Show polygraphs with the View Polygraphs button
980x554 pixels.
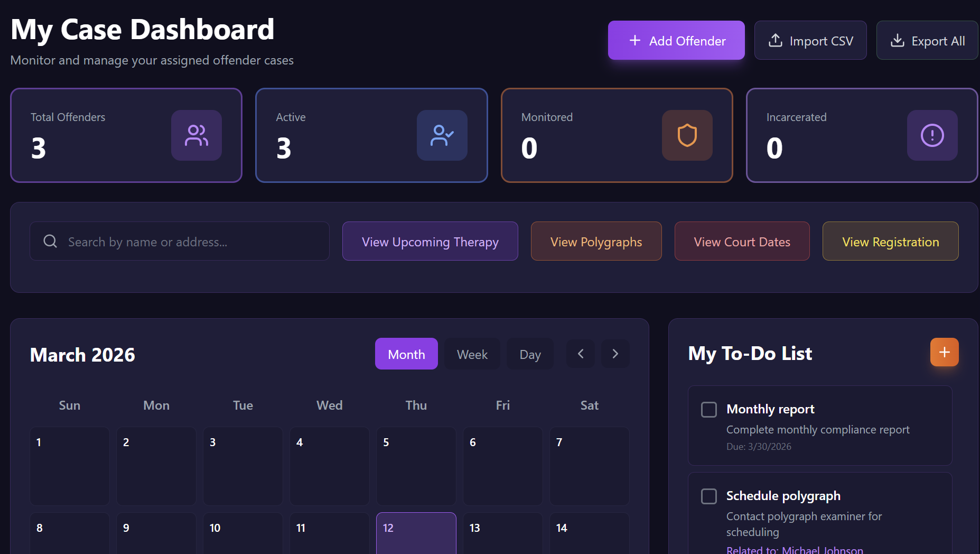(596, 241)
